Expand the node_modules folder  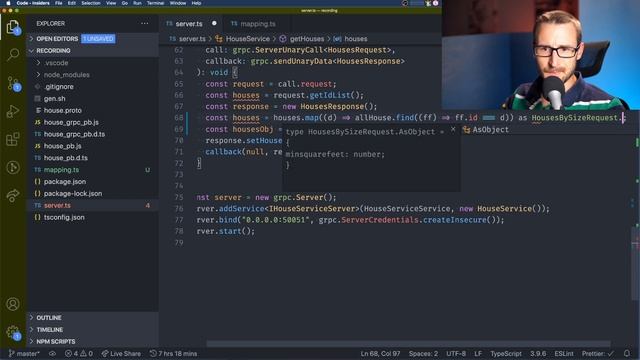66,75
